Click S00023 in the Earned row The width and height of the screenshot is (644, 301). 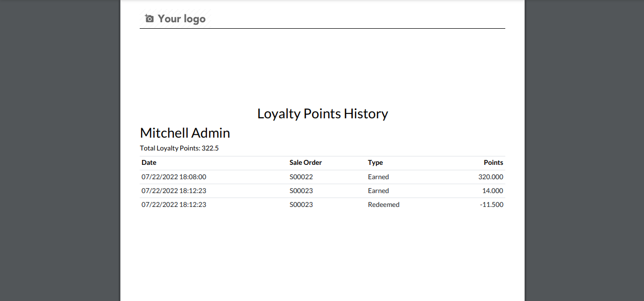click(301, 191)
